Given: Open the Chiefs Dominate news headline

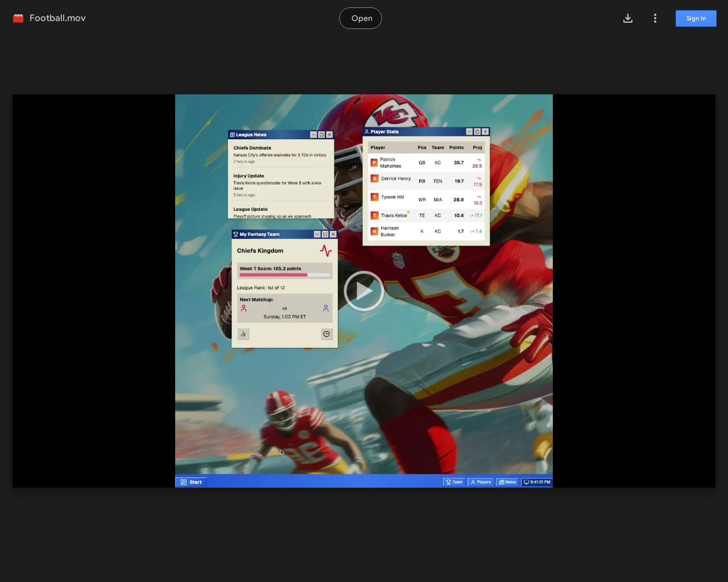Looking at the screenshot, I should (252, 148).
